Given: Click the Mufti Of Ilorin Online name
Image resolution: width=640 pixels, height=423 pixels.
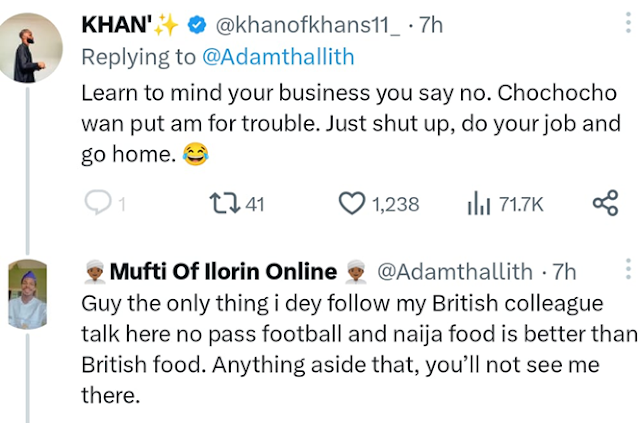Looking at the screenshot, I should pyautogui.click(x=222, y=270).
